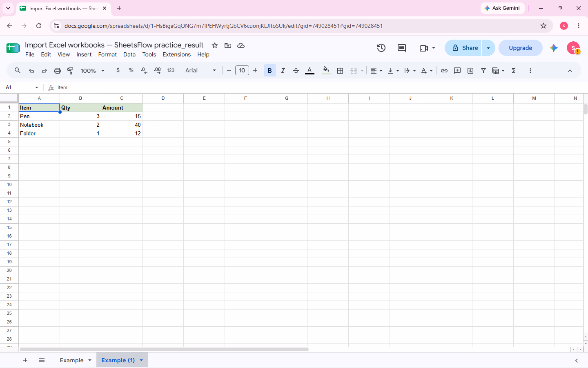Star this spreadsheet document

pos(215,45)
